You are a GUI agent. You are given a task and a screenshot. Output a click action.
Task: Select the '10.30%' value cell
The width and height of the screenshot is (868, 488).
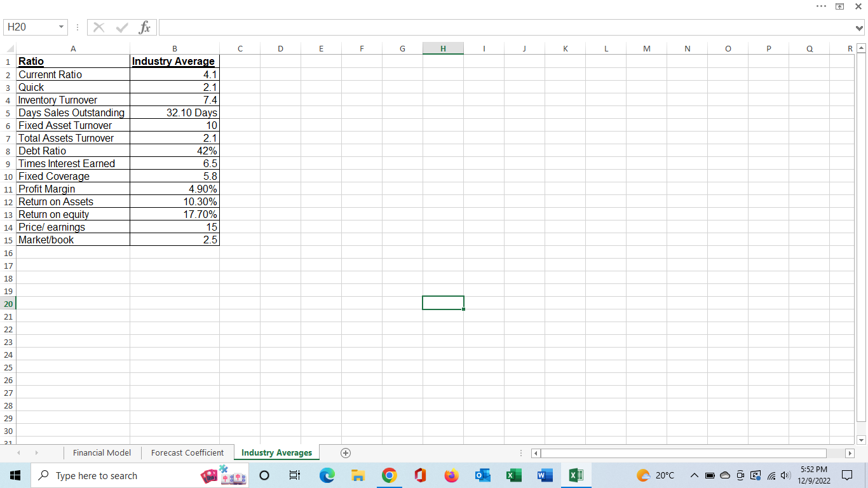(x=175, y=201)
